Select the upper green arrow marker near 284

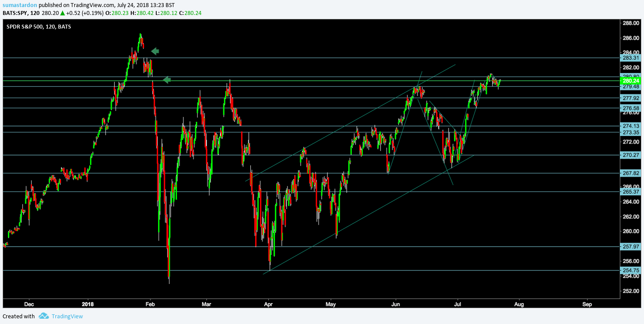click(155, 51)
